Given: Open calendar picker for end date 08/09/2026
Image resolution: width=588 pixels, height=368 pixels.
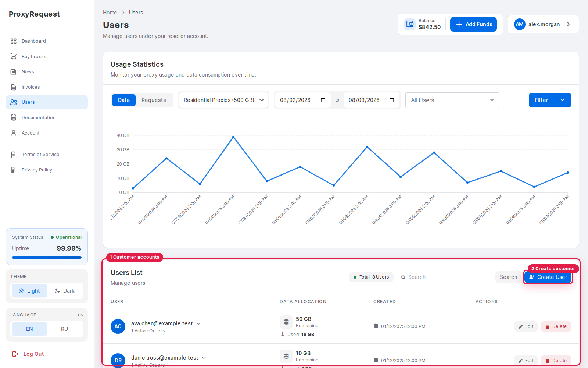Looking at the screenshot, I should tap(392, 100).
